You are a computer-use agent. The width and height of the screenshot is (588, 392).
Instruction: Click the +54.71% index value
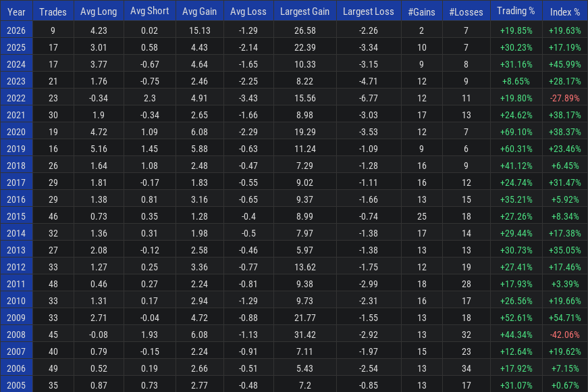pyautogui.click(x=565, y=318)
